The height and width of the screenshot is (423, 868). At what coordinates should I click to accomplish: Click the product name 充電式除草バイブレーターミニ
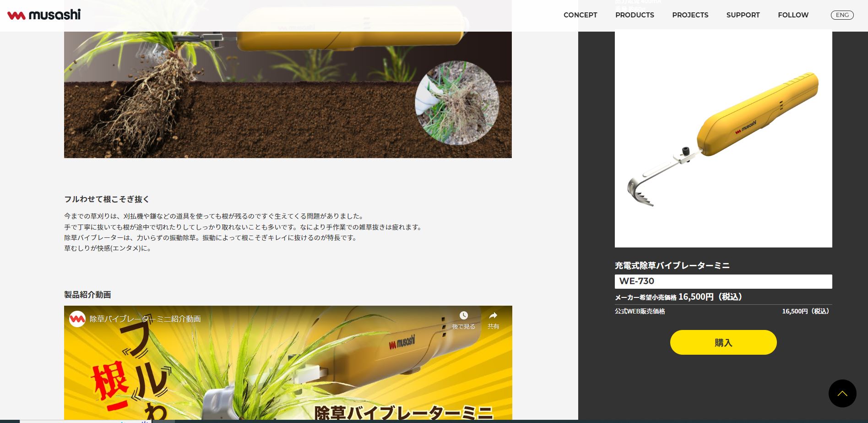(x=672, y=265)
